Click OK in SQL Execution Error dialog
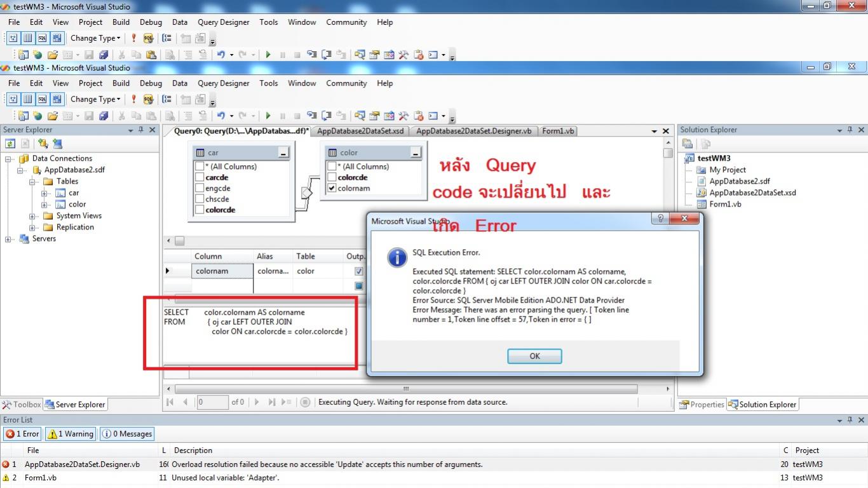 click(534, 356)
